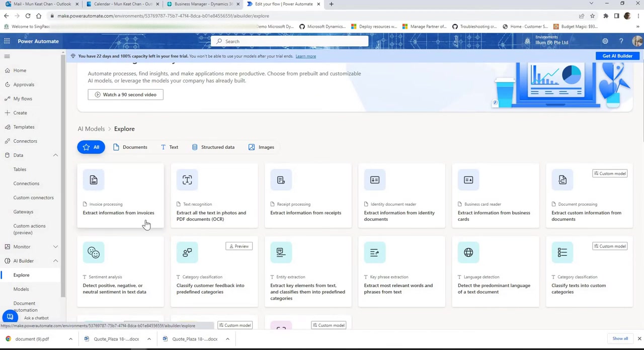
Task: Select Extract information from invoices card
Action: [x=120, y=196]
